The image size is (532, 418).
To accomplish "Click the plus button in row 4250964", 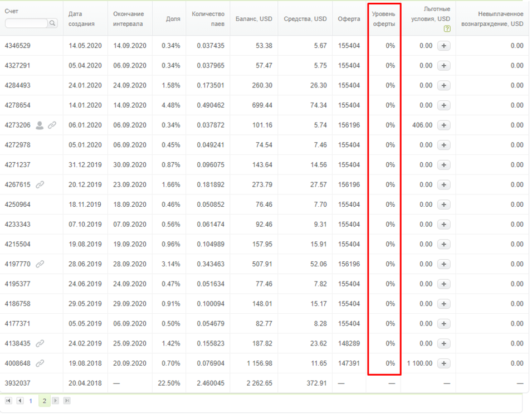I will [x=444, y=205].
